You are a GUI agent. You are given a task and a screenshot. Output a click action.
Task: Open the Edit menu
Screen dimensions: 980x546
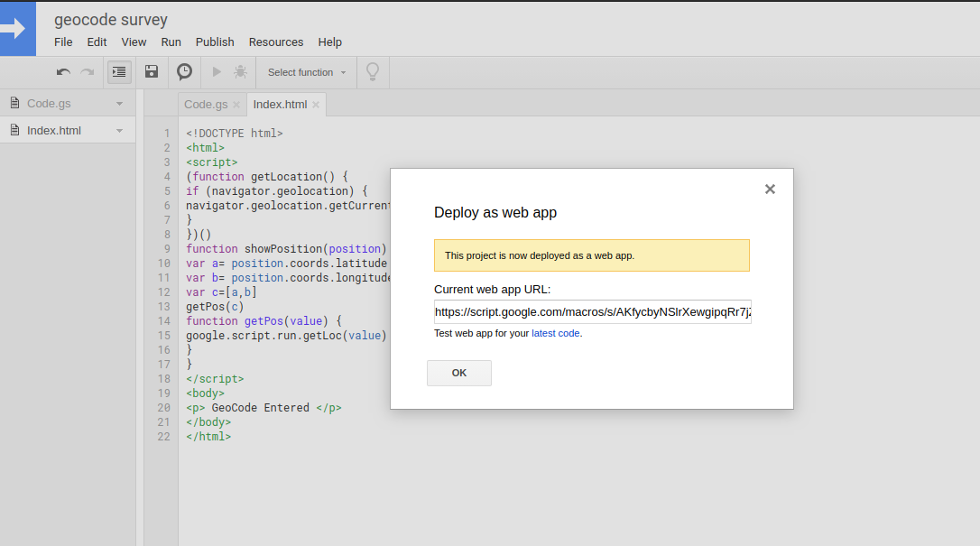coord(97,42)
